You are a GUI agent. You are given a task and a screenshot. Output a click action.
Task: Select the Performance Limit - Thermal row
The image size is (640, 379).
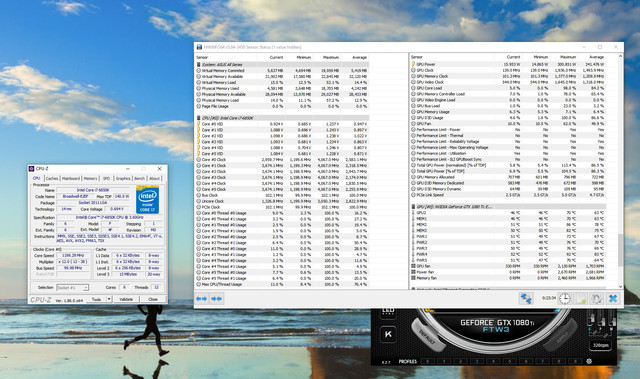(508, 135)
